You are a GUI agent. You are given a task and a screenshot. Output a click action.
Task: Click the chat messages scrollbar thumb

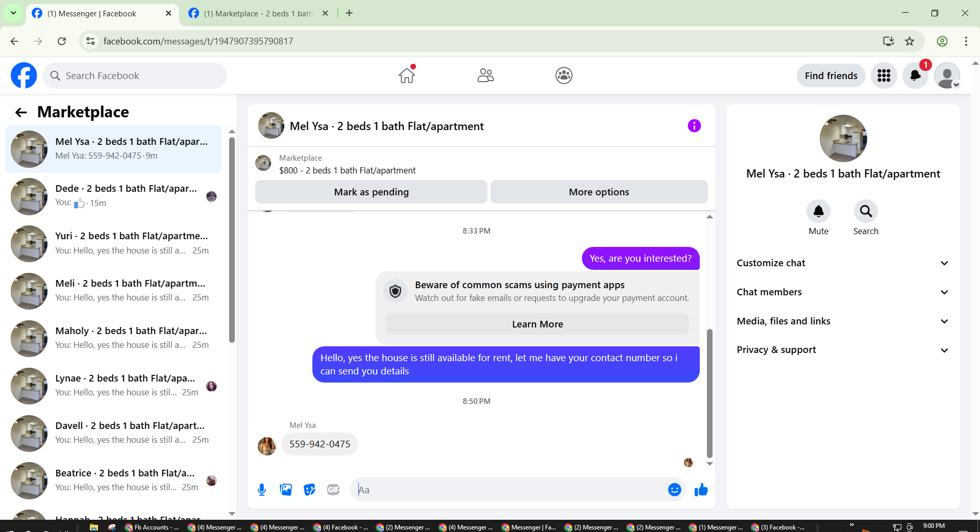point(709,393)
